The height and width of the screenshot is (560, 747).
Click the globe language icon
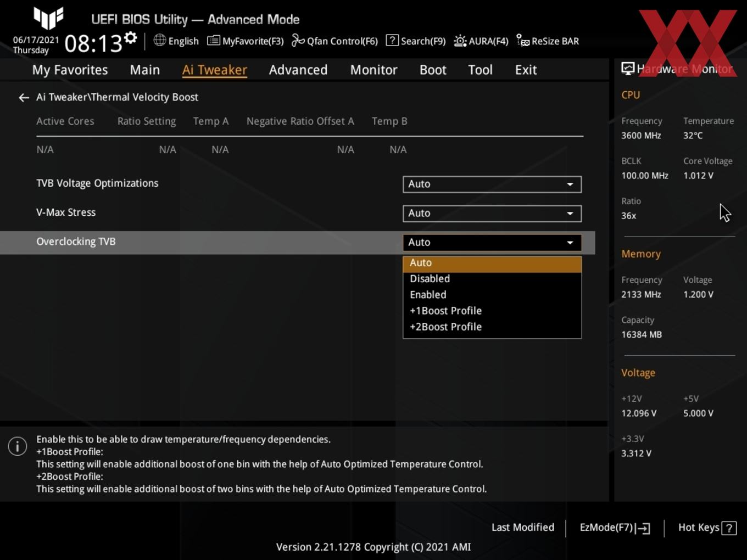[159, 40]
